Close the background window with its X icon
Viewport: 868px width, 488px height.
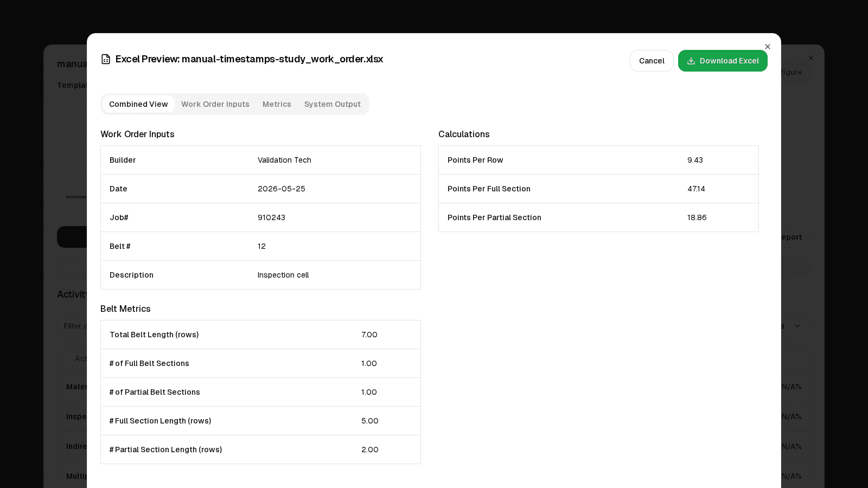pos(810,58)
